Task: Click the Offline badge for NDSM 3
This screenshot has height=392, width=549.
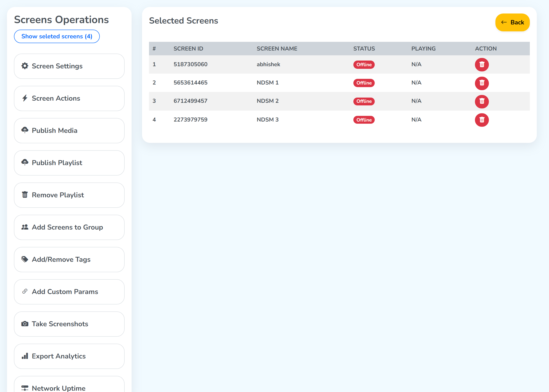Action: click(x=364, y=120)
